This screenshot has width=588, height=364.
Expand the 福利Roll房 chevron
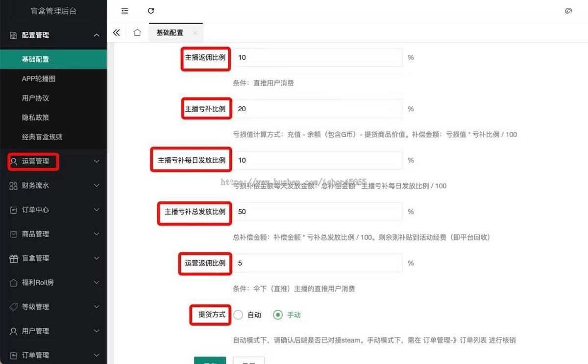pos(97,283)
